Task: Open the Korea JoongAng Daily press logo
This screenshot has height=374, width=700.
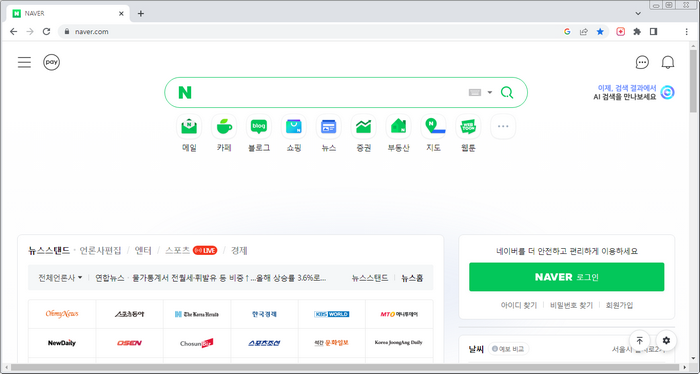Action: pos(399,343)
